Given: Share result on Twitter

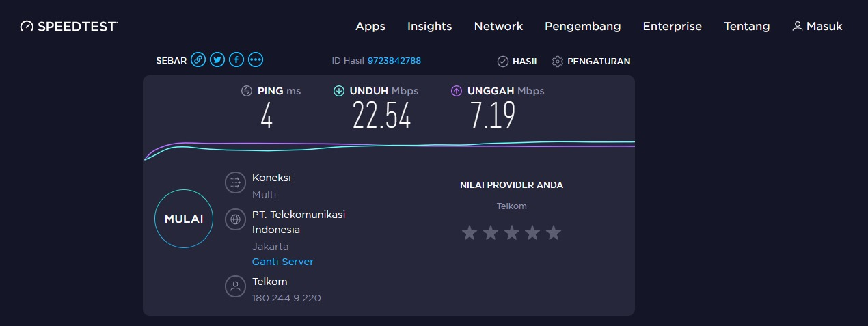Looking at the screenshot, I should click(217, 60).
